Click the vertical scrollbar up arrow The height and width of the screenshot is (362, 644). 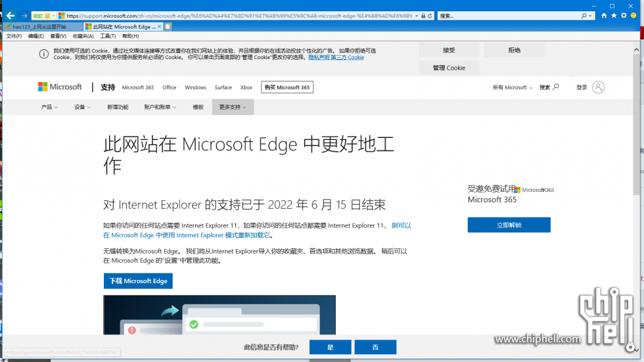tap(636, 49)
